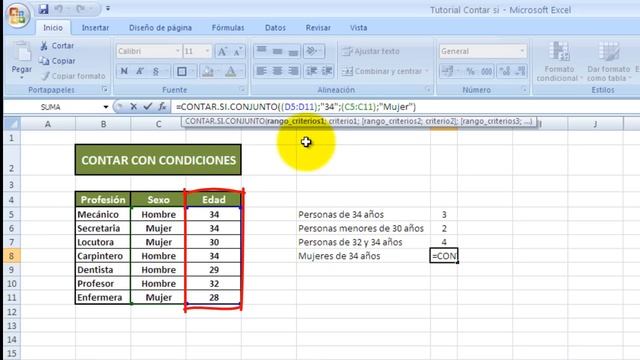Screen dimensions: 640x360
Task: Click Ajustar texto button
Action: click(371, 51)
